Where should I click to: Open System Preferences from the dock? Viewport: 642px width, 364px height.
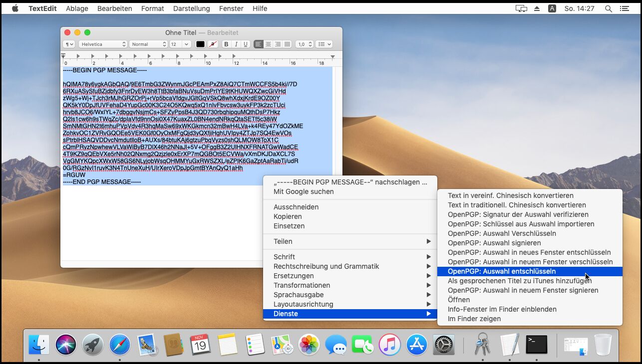tap(443, 345)
